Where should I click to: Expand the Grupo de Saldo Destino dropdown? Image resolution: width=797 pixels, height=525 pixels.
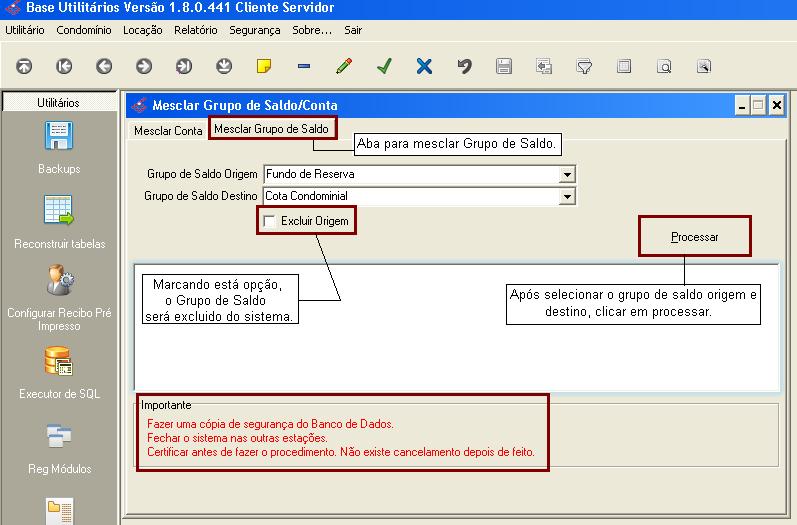pyautogui.click(x=568, y=196)
